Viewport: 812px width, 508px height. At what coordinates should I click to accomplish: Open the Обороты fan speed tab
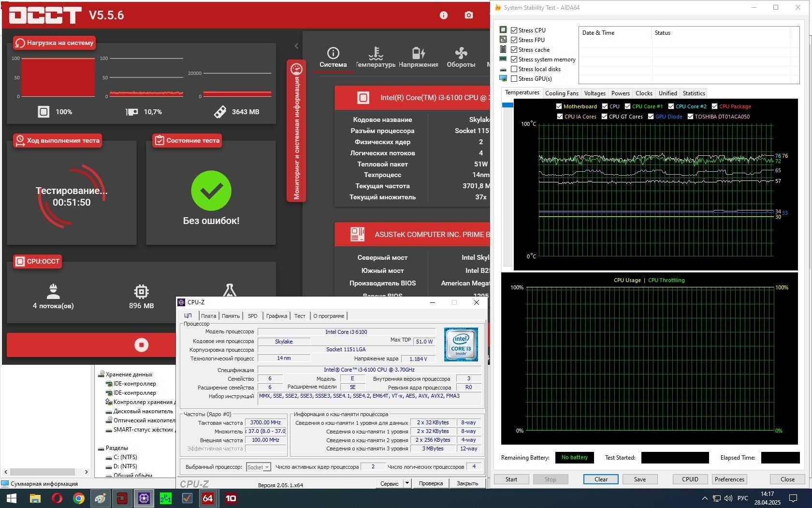click(x=461, y=57)
